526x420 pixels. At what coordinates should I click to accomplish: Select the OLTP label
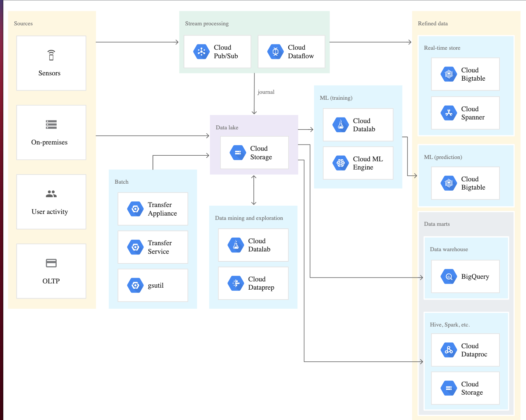point(51,281)
